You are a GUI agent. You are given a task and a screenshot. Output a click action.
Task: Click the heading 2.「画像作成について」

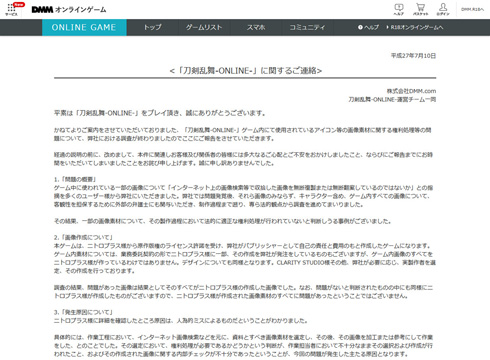click(84, 237)
